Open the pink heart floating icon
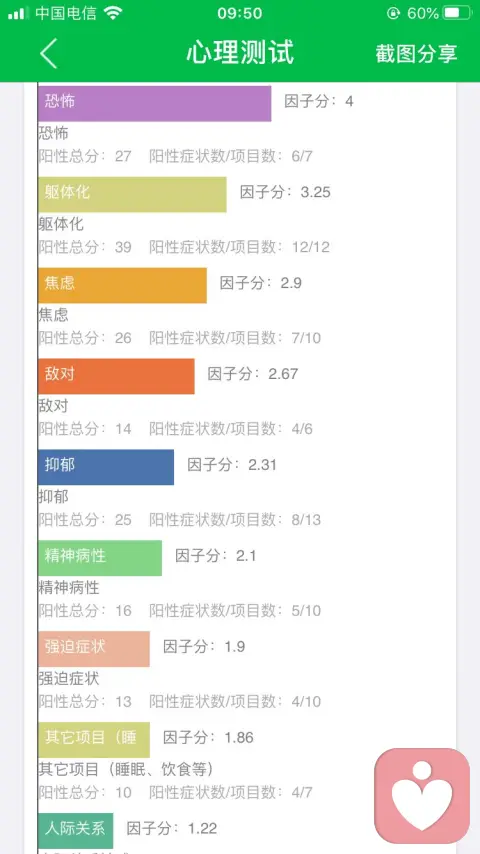 click(422, 796)
